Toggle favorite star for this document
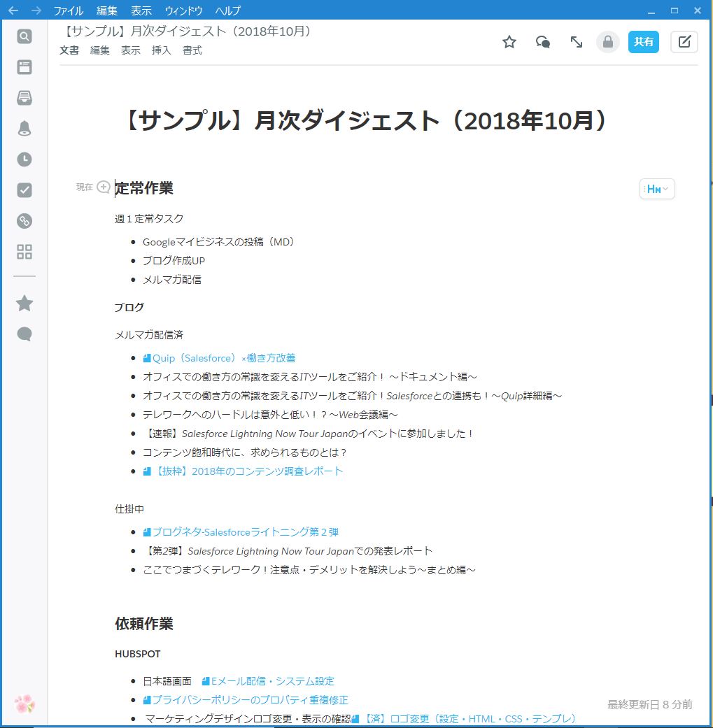The width and height of the screenshot is (713, 728). (509, 42)
